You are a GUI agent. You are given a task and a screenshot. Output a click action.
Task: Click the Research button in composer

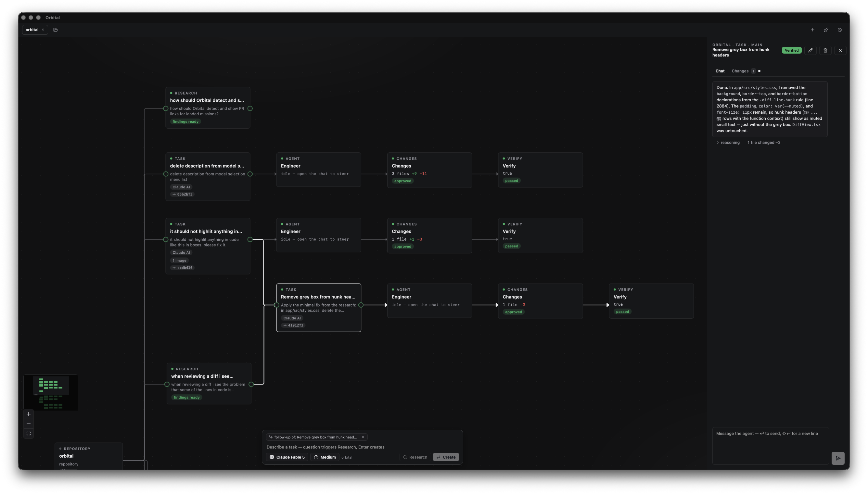[415, 457]
